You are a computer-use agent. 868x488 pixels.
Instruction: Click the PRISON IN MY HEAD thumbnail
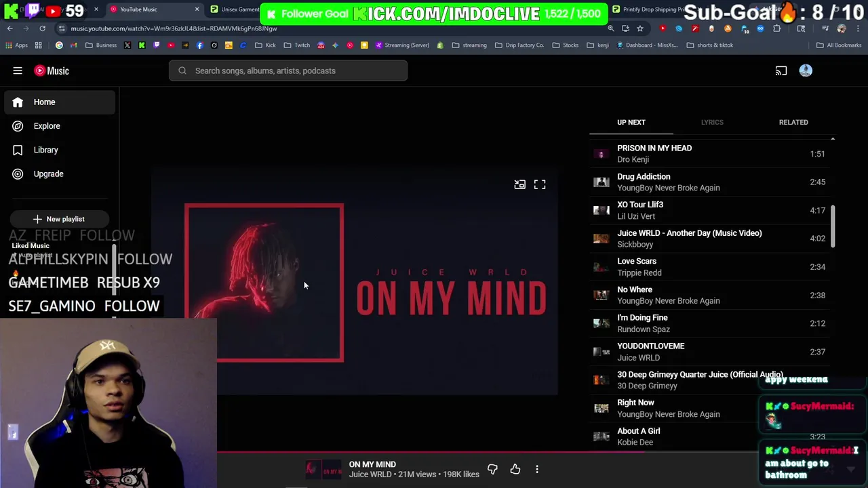pos(601,154)
